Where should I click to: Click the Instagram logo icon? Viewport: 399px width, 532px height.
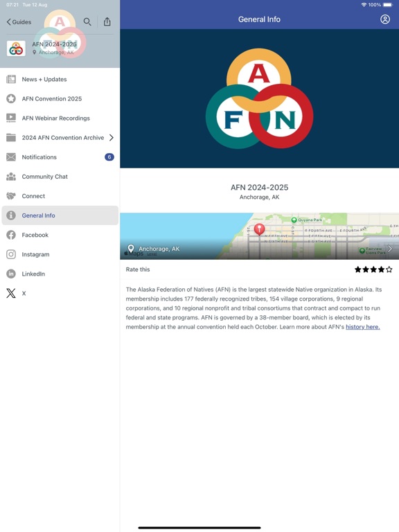11,254
